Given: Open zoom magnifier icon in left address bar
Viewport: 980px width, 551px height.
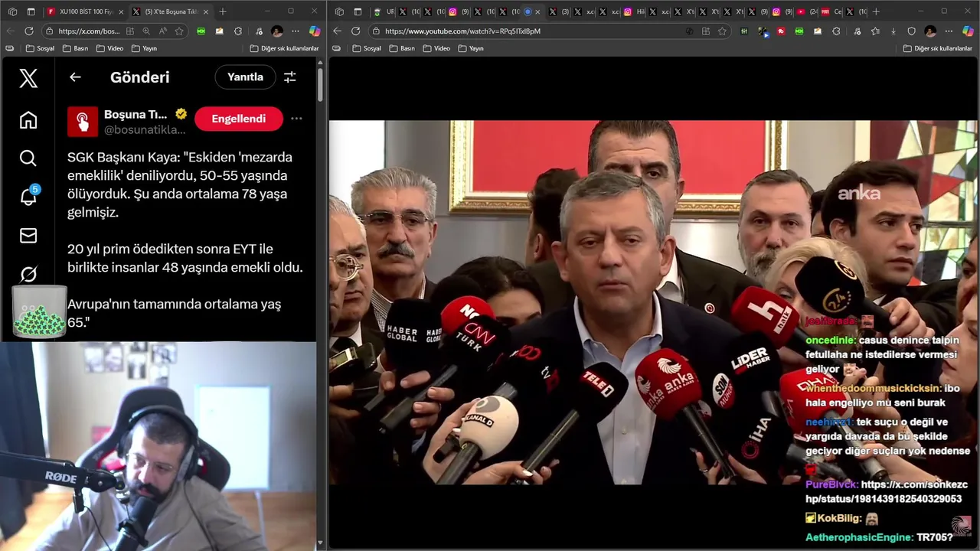Looking at the screenshot, I should pos(146,31).
